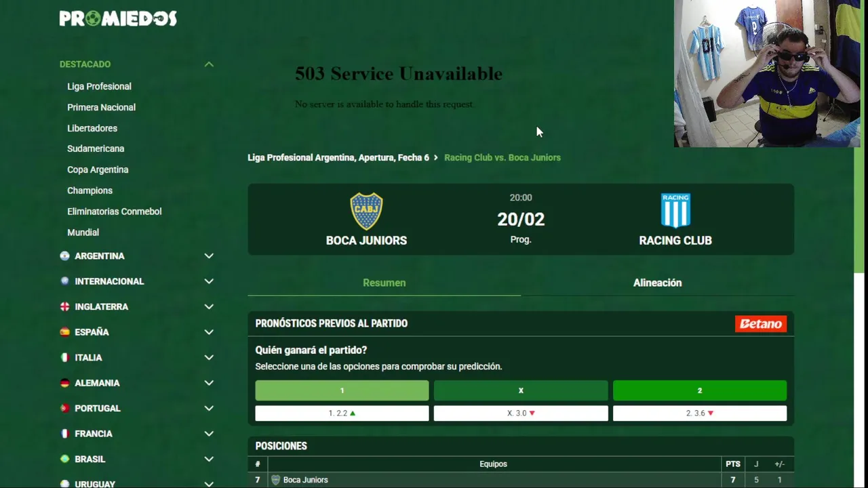
Task: Click the Alemania flag icon
Action: pos(65,383)
